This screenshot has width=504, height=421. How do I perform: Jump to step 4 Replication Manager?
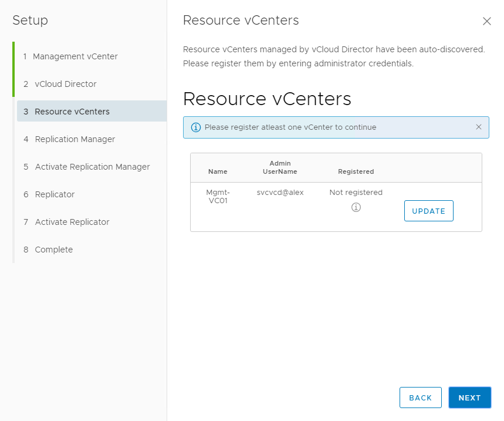[x=75, y=139]
